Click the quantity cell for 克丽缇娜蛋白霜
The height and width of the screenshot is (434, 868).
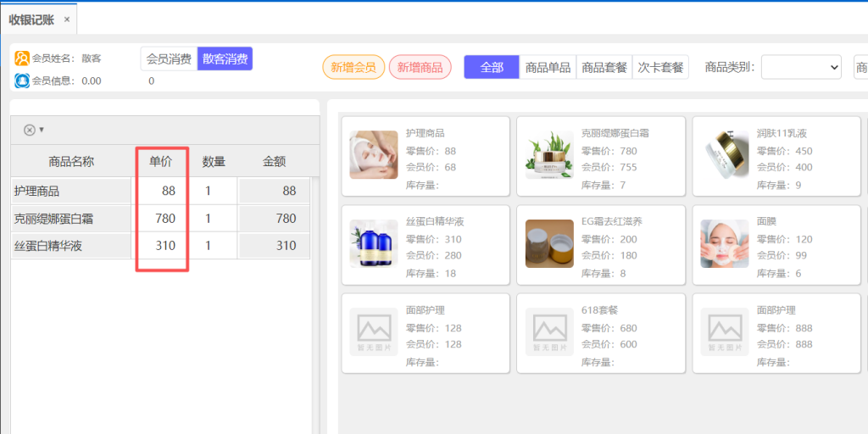pos(213,219)
